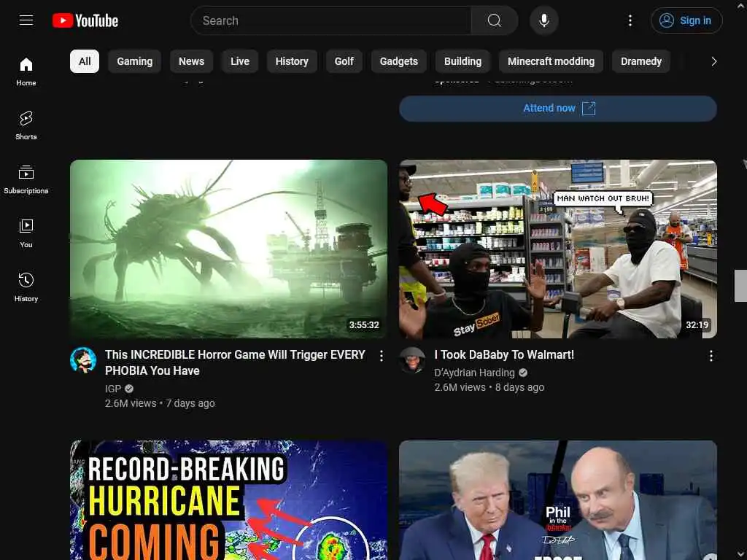Screen dimensions: 747x560
Task: Go to YouTube home via the logo
Action: click(x=85, y=20)
